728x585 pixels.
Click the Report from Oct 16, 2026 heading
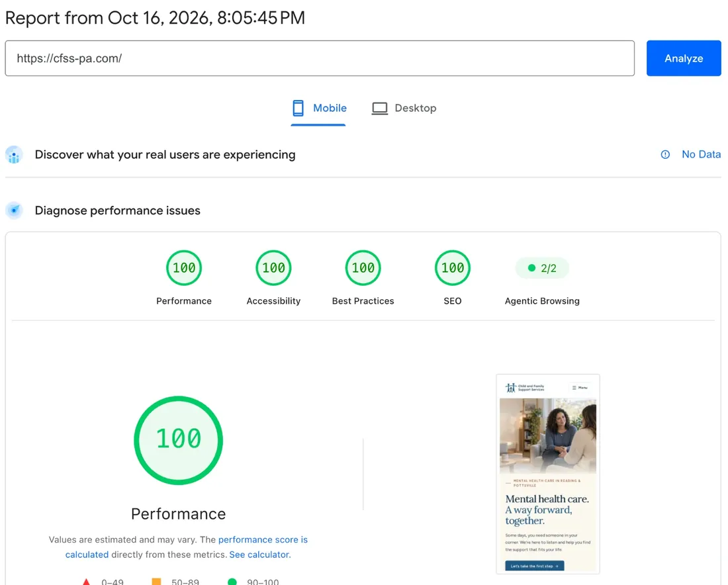pyautogui.click(x=155, y=18)
